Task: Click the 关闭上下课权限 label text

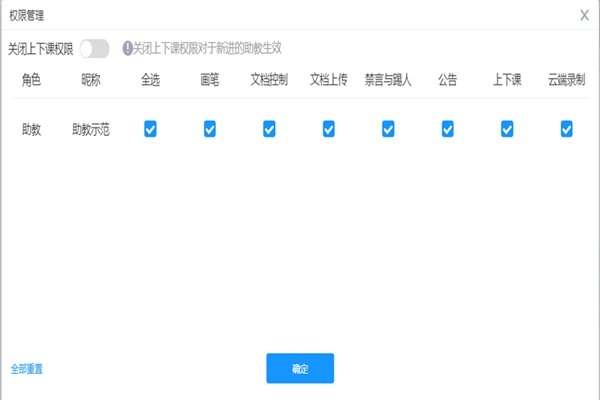Action: [x=40, y=48]
